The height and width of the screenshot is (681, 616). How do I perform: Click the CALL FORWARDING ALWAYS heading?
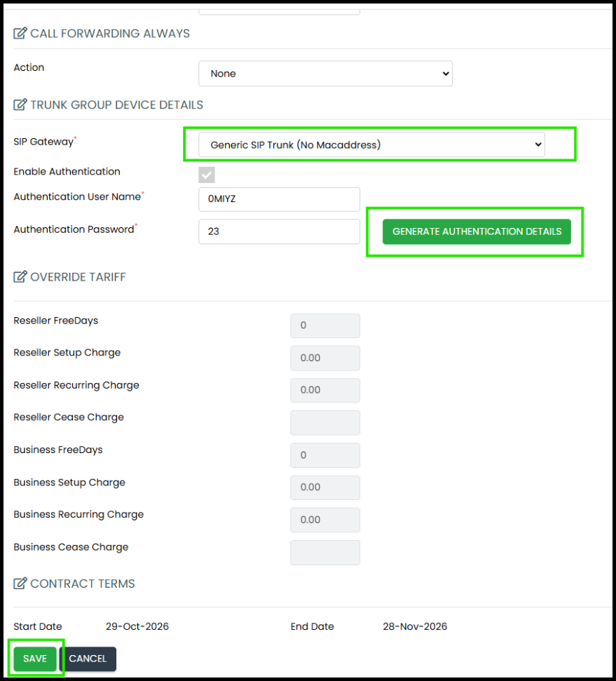coord(110,34)
